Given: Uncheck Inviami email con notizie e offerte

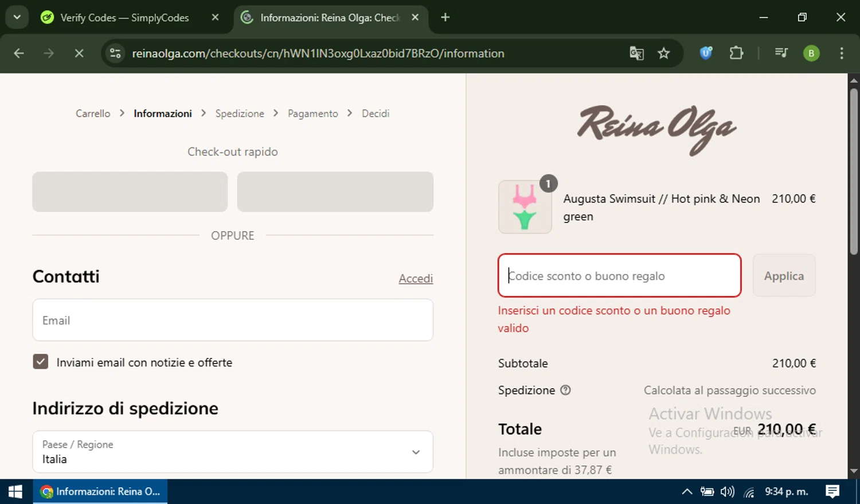Looking at the screenshot, I should click(x=41, y=362).
